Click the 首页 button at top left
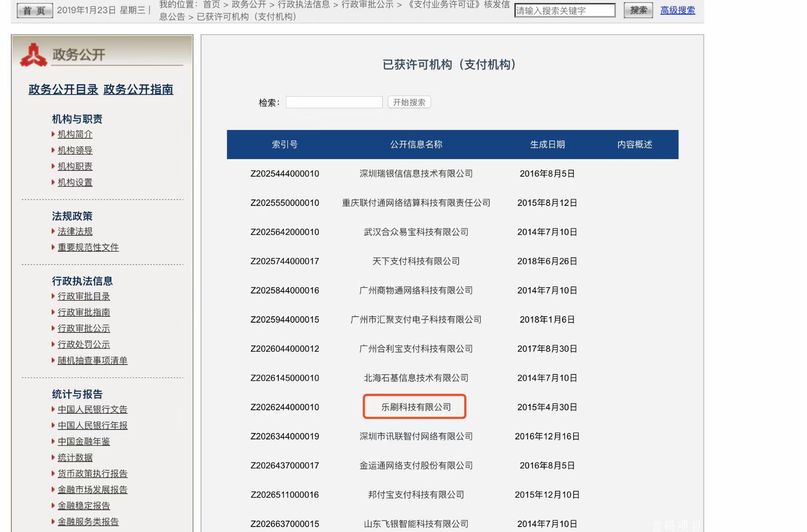 tap(34, 9)
